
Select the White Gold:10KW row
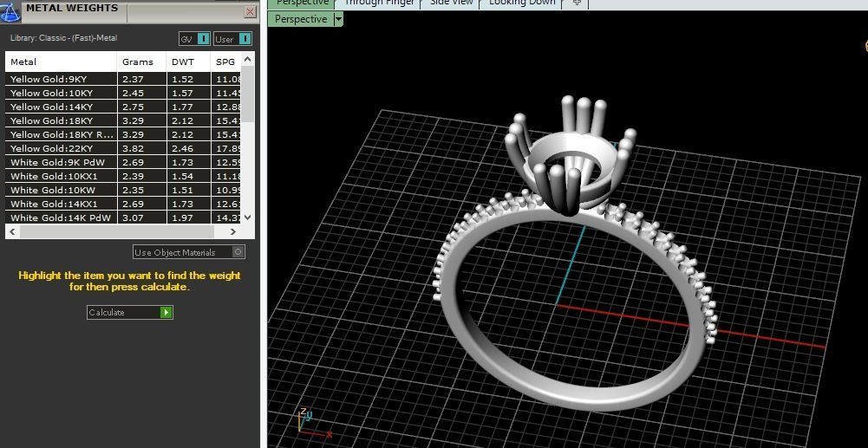click(123, 190)
